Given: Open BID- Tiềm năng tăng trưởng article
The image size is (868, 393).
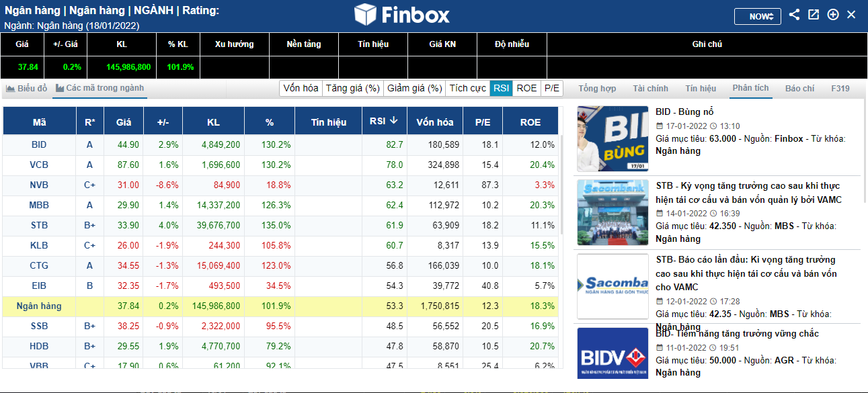Looking at the screenshot, I should pyautogui.click(x=737, y=333).
